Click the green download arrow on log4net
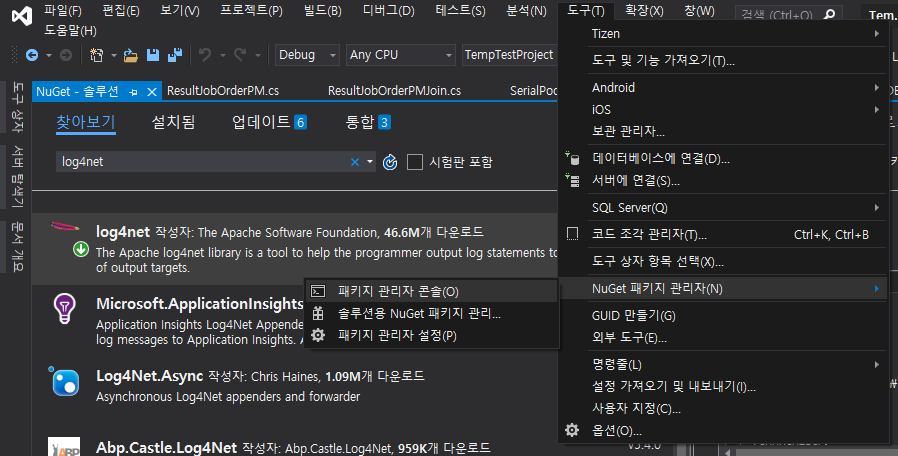The width and height of the screenshot is (898, 456). pyautogui.click(x=81, y=249)
